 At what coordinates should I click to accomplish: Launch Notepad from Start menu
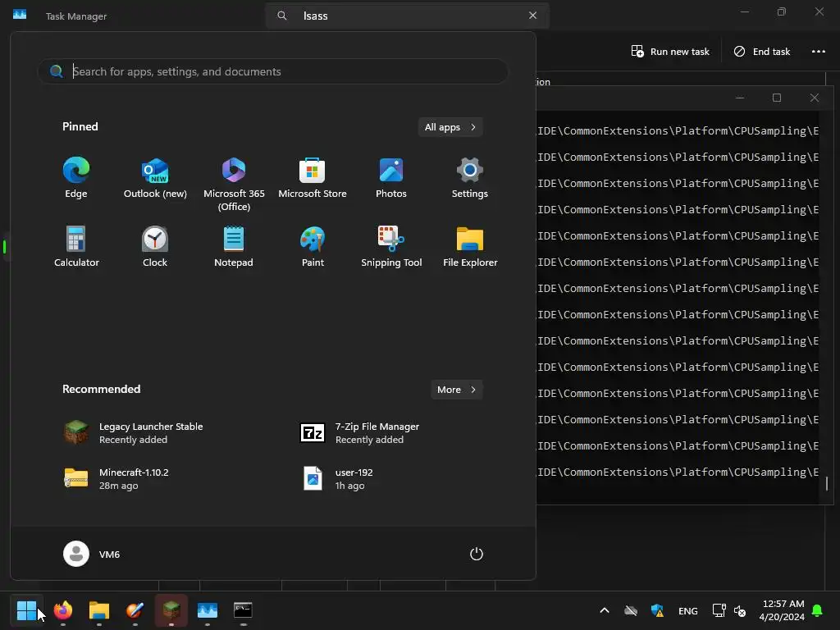(234, 247)
